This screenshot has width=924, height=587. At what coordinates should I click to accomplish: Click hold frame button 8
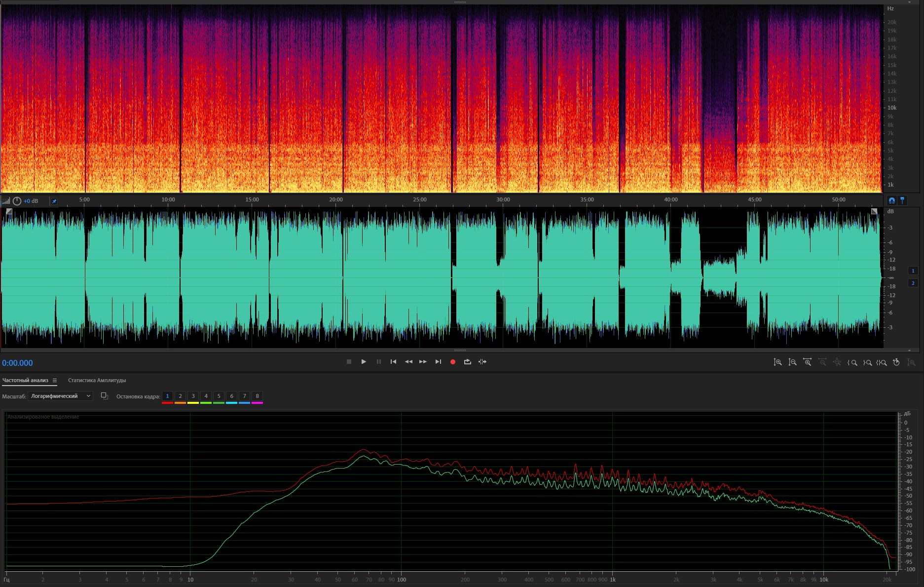click(x=257, y=396)
